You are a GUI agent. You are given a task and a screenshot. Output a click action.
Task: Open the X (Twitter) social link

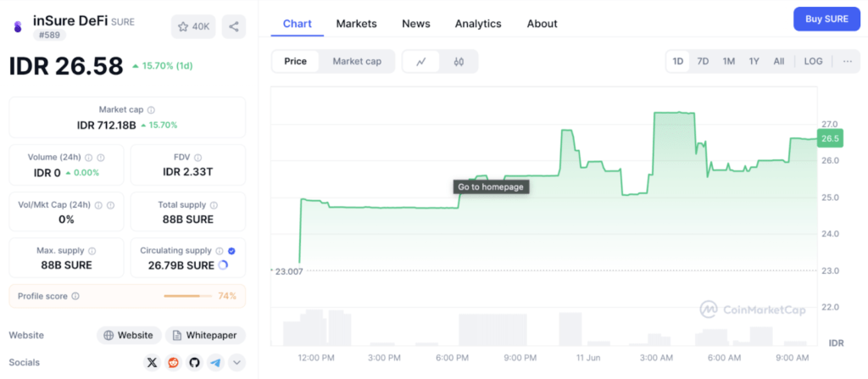pos(152,363)
